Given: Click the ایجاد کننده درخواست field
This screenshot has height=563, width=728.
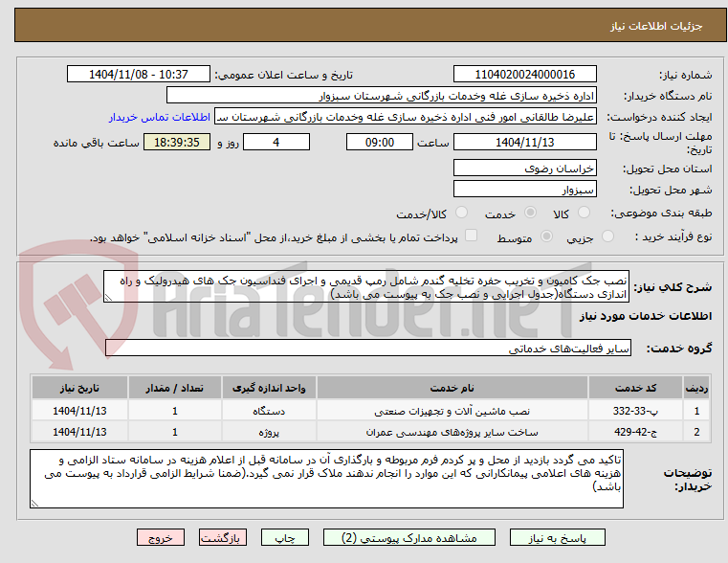Looking at the screenshot, I should click(x=406, y=117).
